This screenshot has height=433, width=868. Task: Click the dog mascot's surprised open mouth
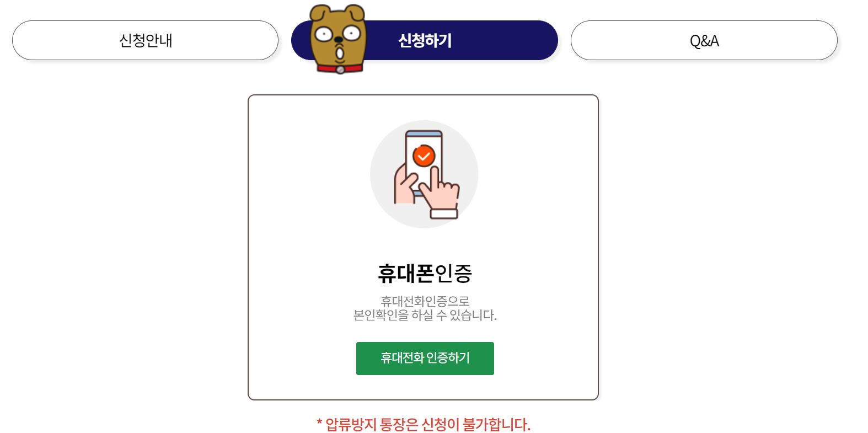pyautogui.click(x=340, y=54)
